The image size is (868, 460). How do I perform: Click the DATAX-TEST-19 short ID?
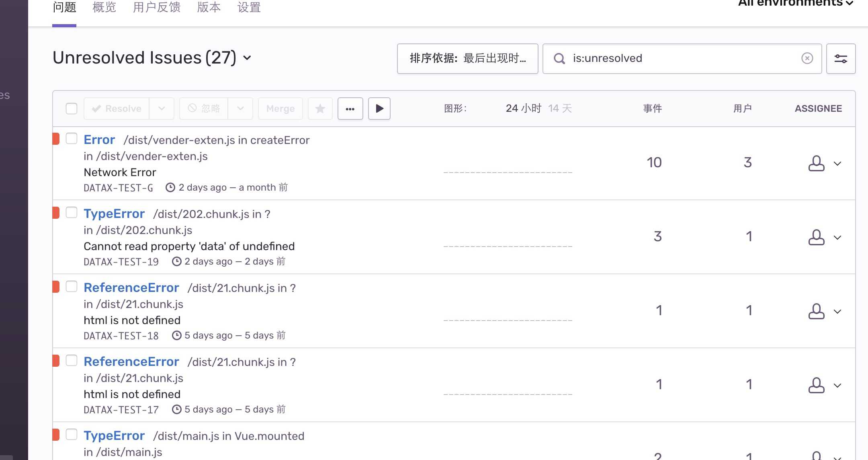121,262
